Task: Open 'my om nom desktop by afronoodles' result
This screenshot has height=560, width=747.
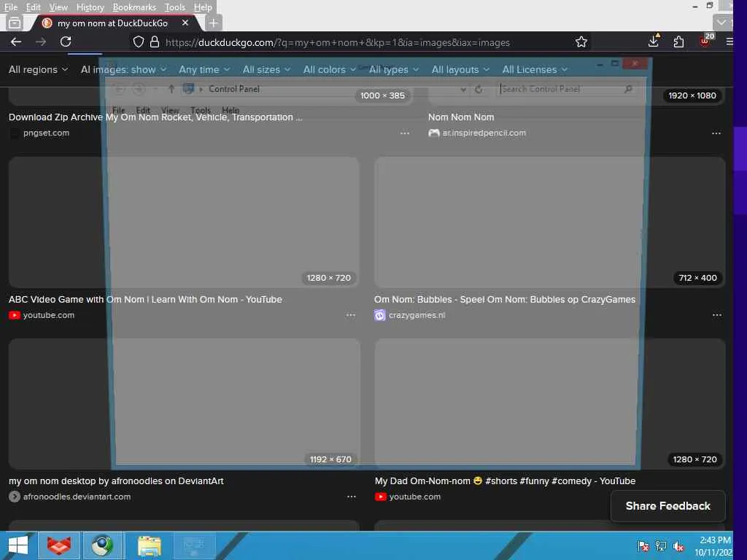Action: [x=116, y=481]
